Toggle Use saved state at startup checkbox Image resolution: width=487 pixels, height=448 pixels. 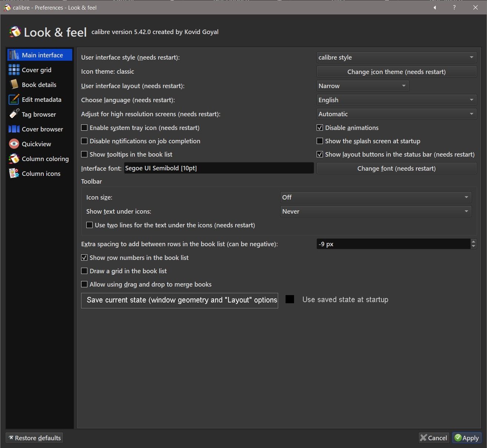tap(290, 299)
